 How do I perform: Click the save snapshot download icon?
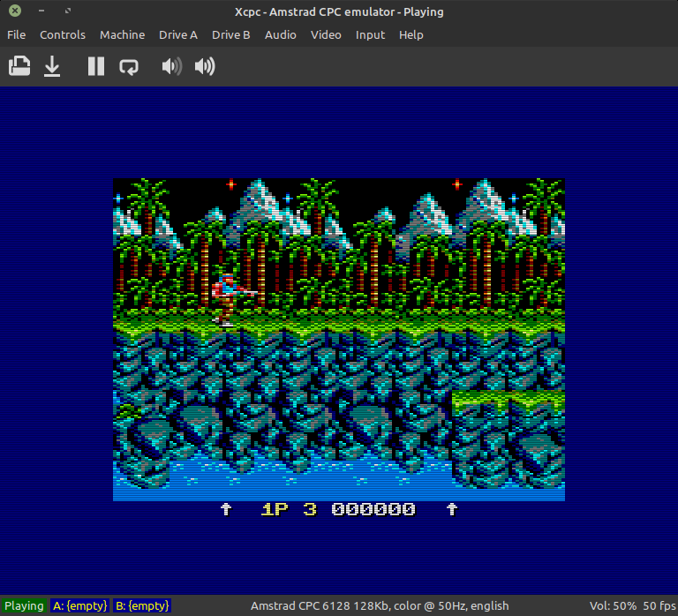click(52, 66)
